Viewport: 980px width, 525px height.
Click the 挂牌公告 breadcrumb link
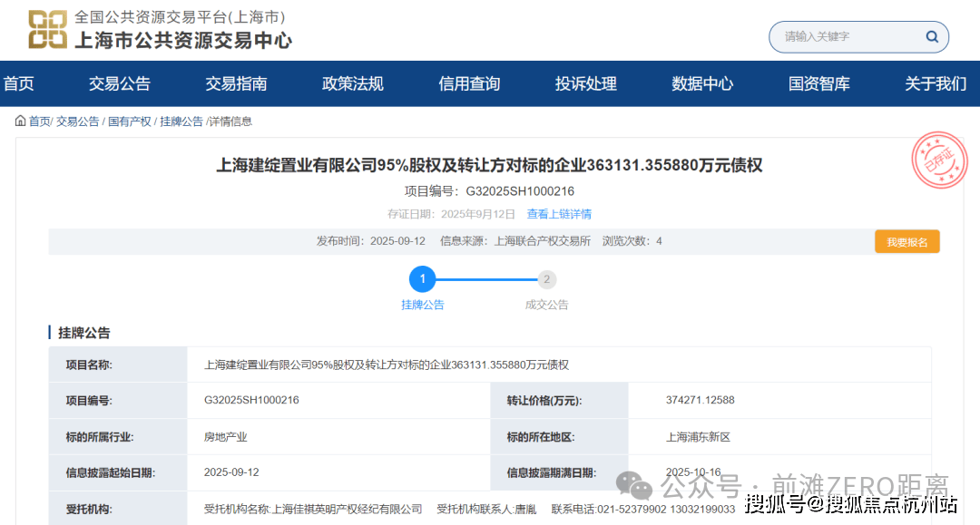(181, 122)
